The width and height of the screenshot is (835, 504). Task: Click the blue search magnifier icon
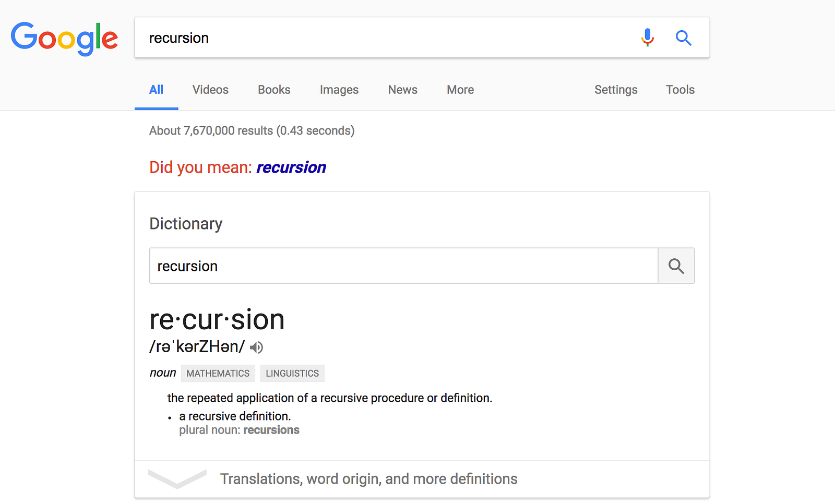683,38
